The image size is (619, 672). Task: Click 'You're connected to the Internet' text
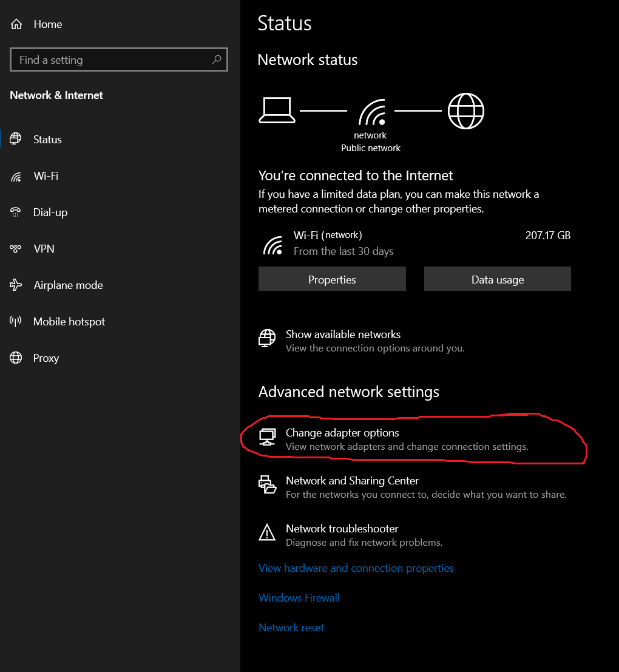(356, 175)
